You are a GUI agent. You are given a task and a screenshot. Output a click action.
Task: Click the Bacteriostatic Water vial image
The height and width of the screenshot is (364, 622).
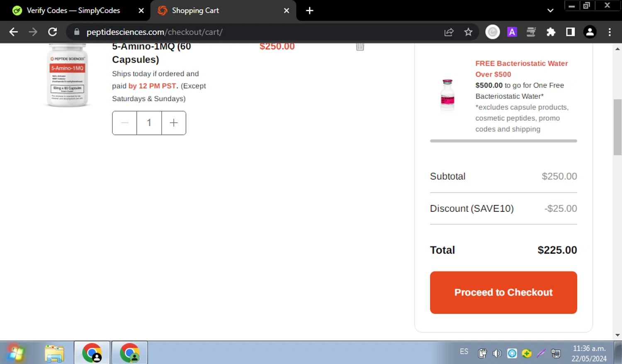[x=447, y=95]
